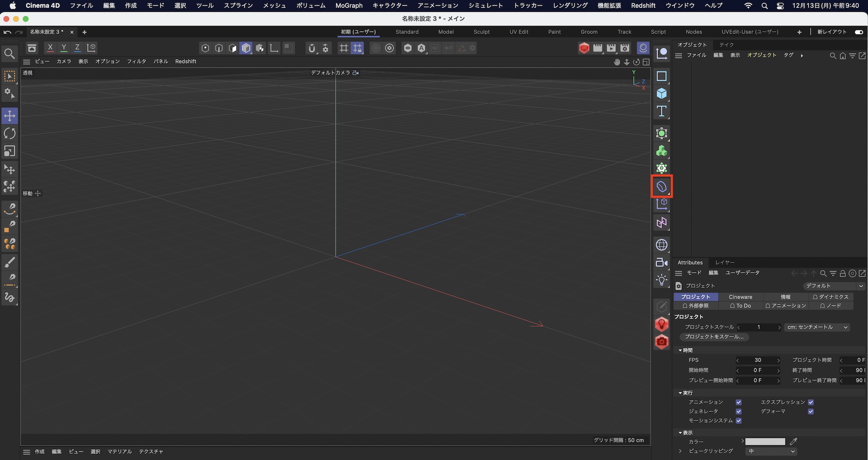
Task: Select the blue Cube primitive icon
Action: tap(661, 93)
